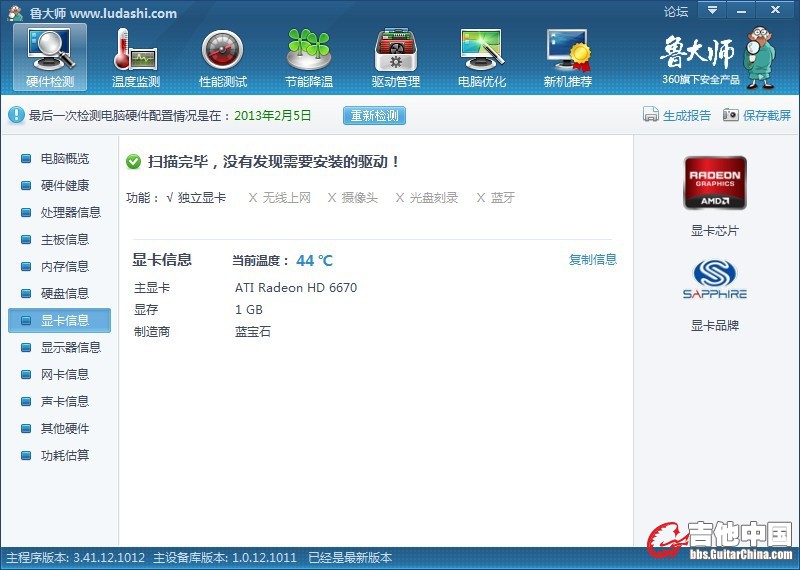The image size is (800, 570).
Task: Launch 性能测试 performance test
Action: 222,56
